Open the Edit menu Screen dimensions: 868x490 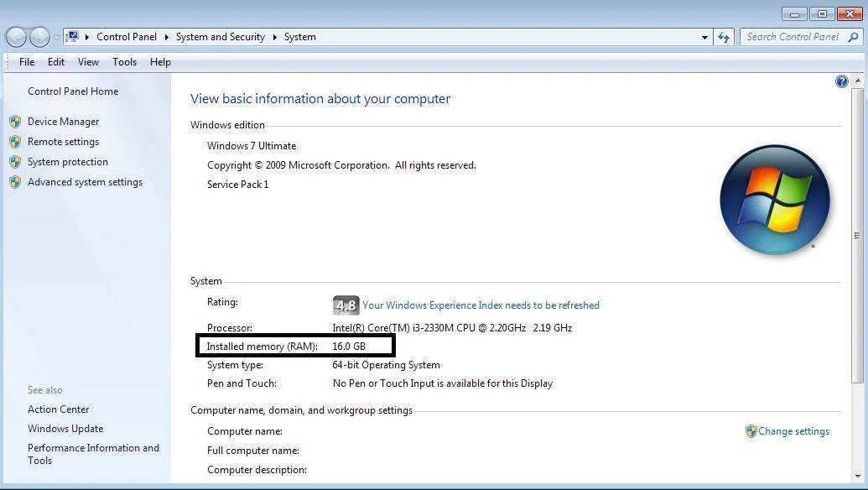coord(56,62)
